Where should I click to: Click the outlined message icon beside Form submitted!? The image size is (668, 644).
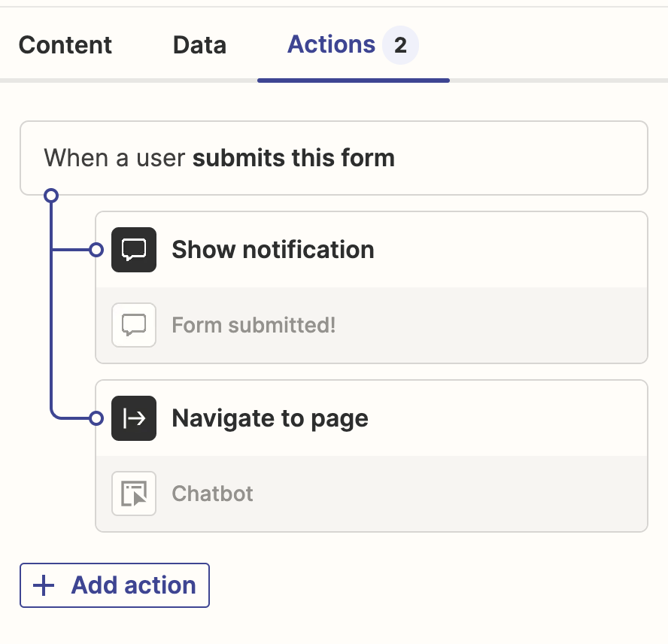pyautogui.click(x=134, y=325)
